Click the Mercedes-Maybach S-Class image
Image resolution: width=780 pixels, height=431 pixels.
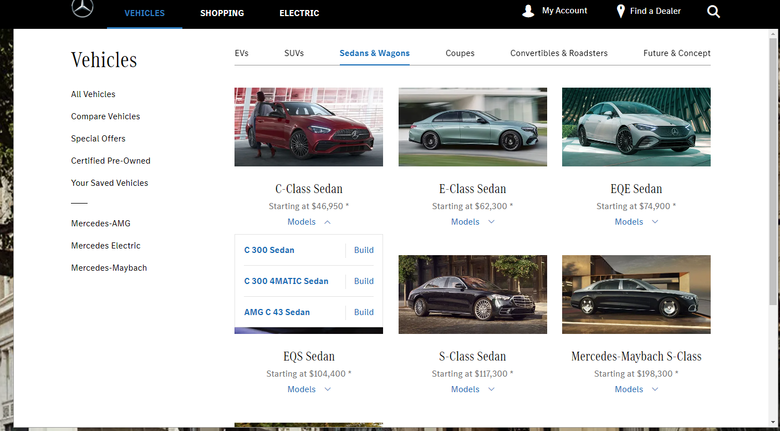(x=636, y=294)
